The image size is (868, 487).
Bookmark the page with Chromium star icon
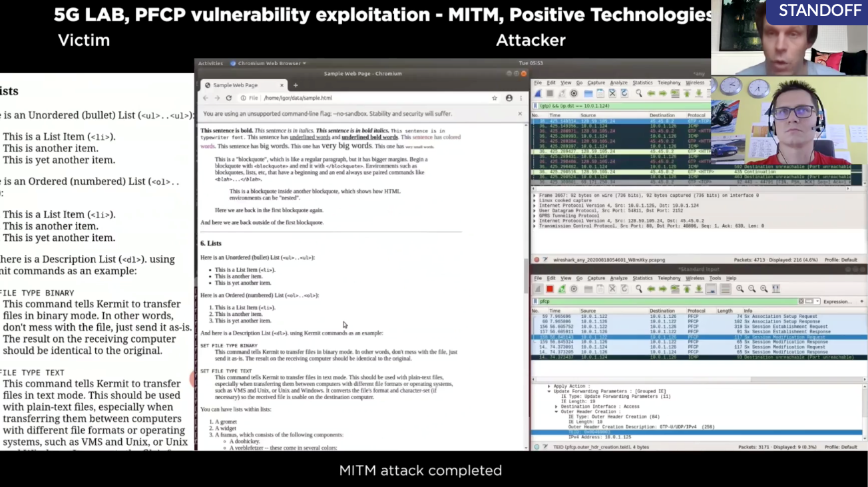(x=495, y=98)
